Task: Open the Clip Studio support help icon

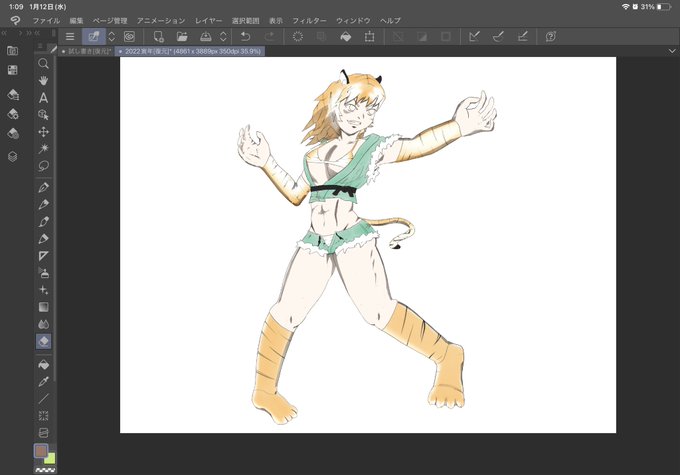Action: click(x=551, y=36)
